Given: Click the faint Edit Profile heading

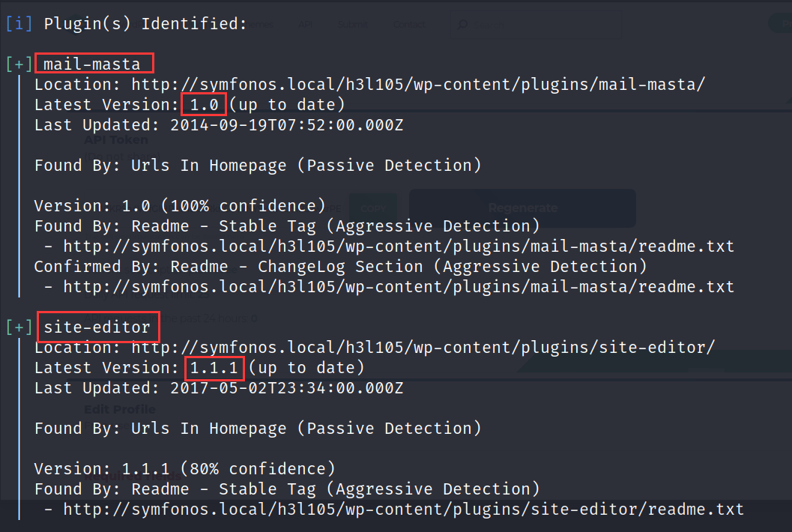Looking at the screenshot, I should tap(120, 409).
